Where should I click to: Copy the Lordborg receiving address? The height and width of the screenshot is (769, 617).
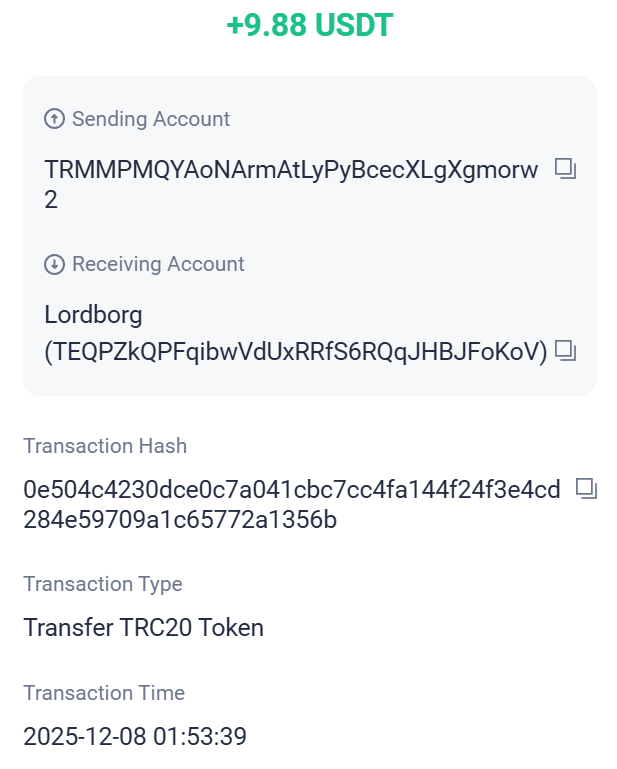(x=565, y=350)
